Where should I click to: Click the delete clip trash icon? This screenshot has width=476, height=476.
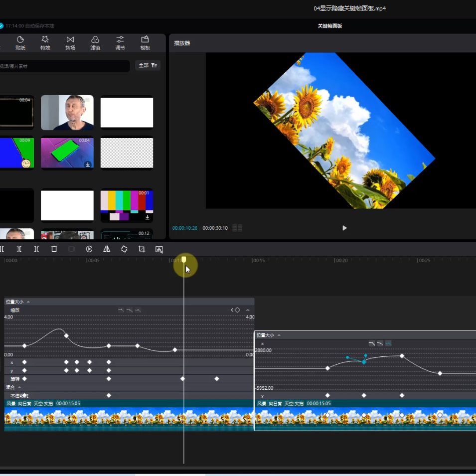[54, 249]
